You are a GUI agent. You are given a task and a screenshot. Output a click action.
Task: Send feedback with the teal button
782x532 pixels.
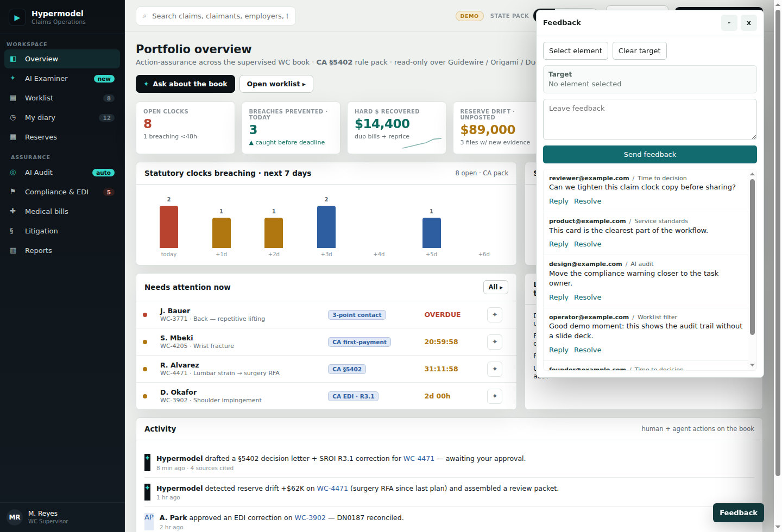[650, 155]
